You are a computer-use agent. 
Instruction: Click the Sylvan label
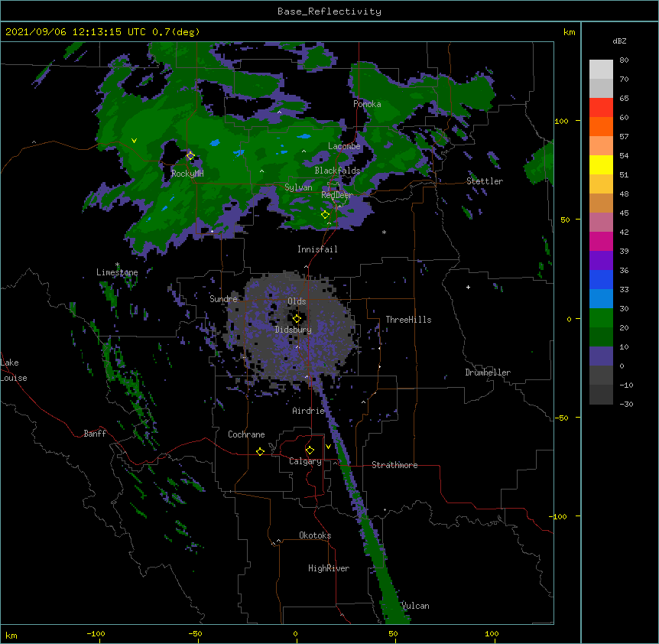click(298, 187)
